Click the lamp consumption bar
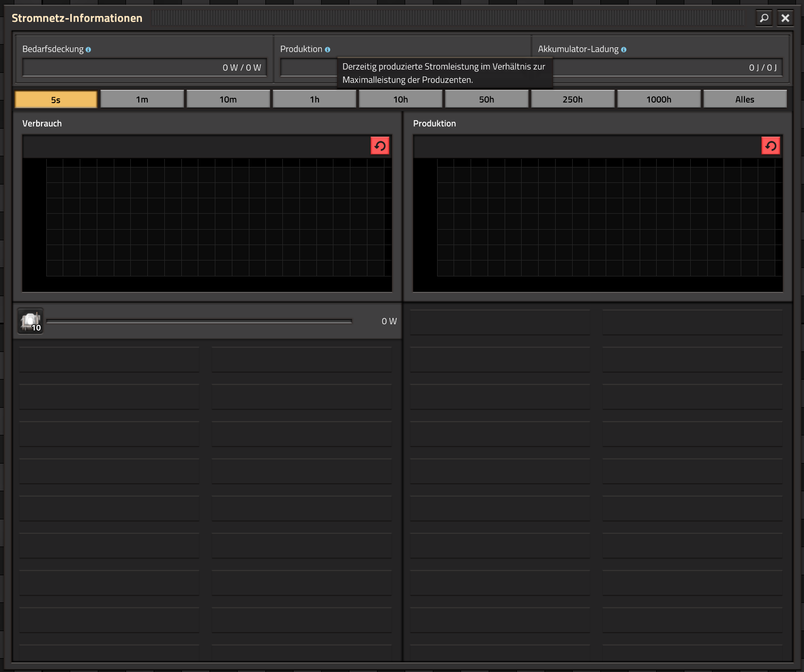 point(199,321)
